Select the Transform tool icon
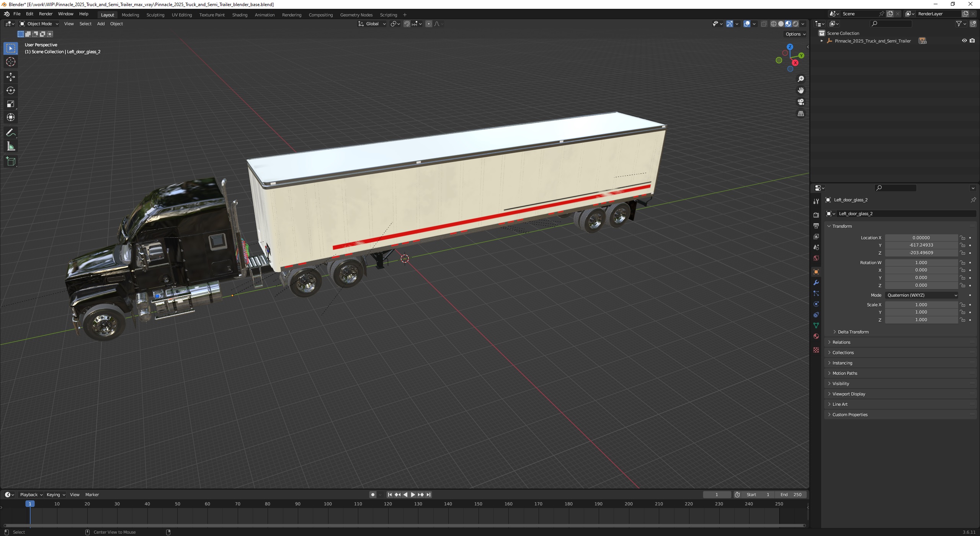The height and width of the screenshot is (536, 980). point(11,118)
